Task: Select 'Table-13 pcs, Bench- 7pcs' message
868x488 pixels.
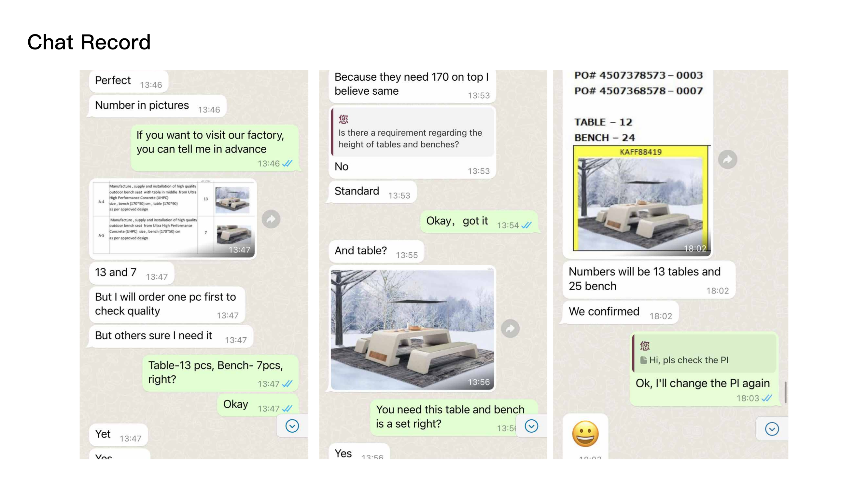Action: (220, 373)
